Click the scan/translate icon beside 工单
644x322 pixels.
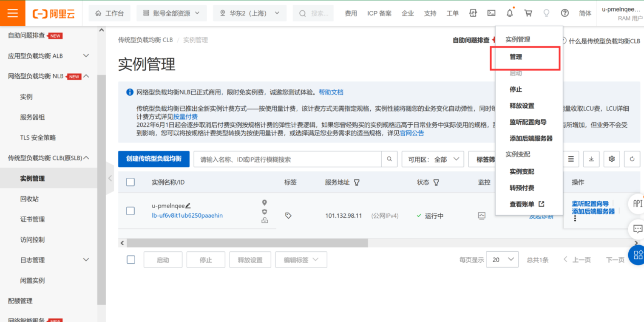(x=473, y=13)
